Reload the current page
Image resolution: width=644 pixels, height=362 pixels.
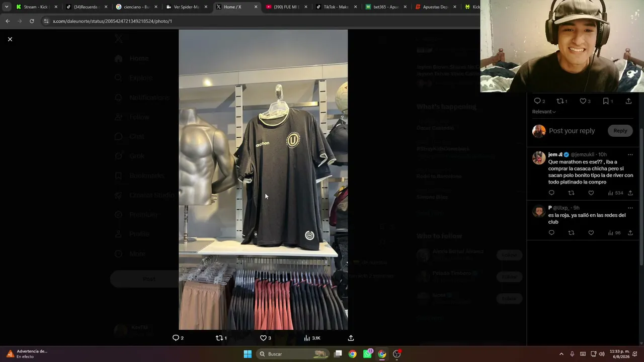coord(32,21)
